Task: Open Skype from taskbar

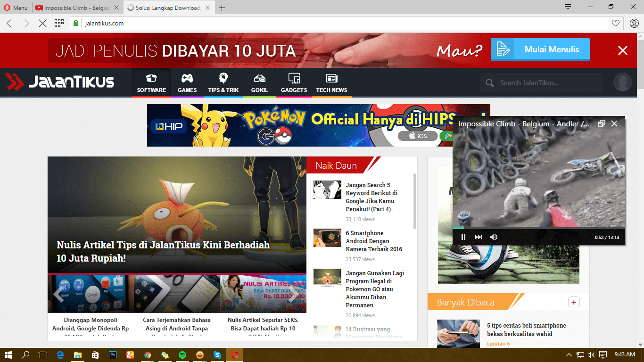Action: pos(217,354)
